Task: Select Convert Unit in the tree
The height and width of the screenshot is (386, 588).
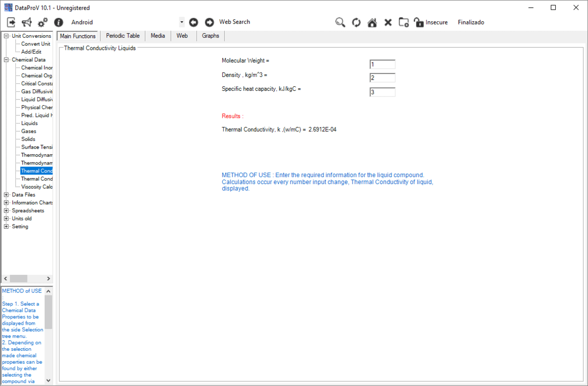Action: 35,44
